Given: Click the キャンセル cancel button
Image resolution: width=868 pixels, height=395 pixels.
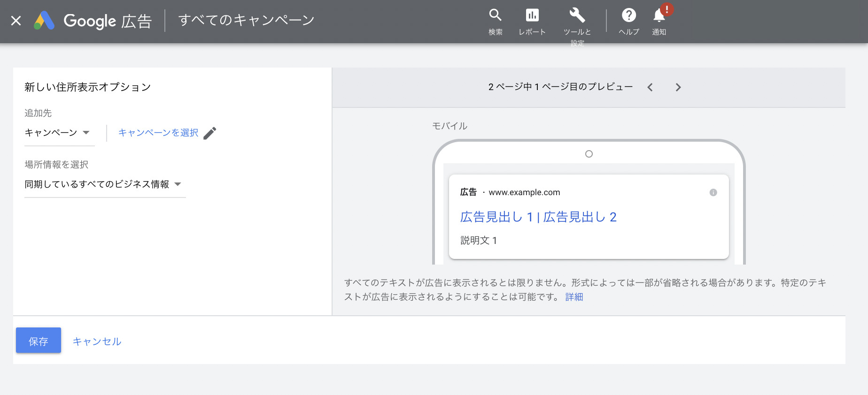Looking at the screenshot, I should coord(97,342).
